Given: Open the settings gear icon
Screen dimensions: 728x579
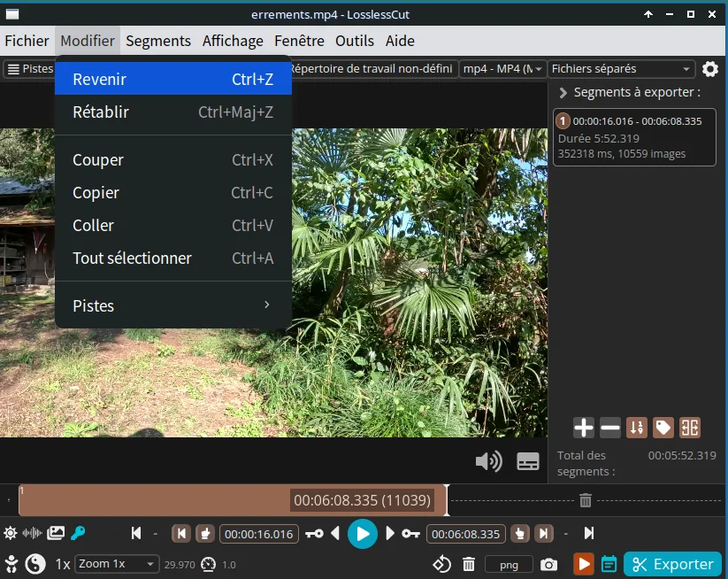Looking at the screenshot, I should click(x=709, y=69).
